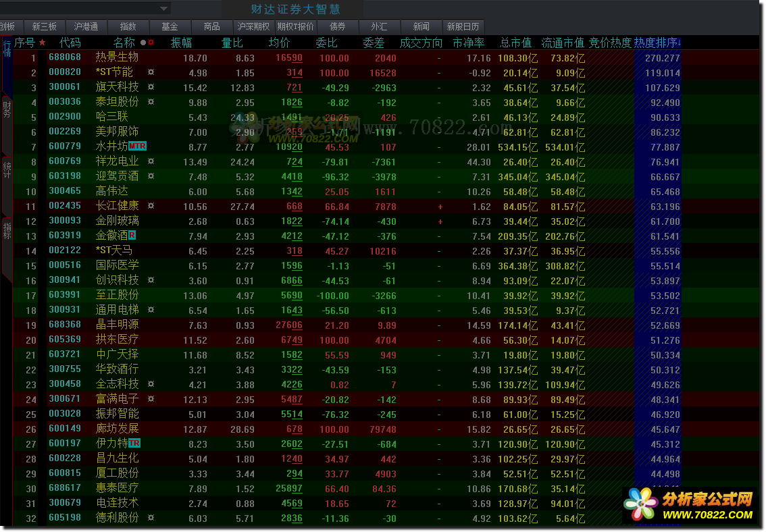This screenshot has height=532, width=766.
Task: Click stock name 国际医学
Action: point(118,265)
